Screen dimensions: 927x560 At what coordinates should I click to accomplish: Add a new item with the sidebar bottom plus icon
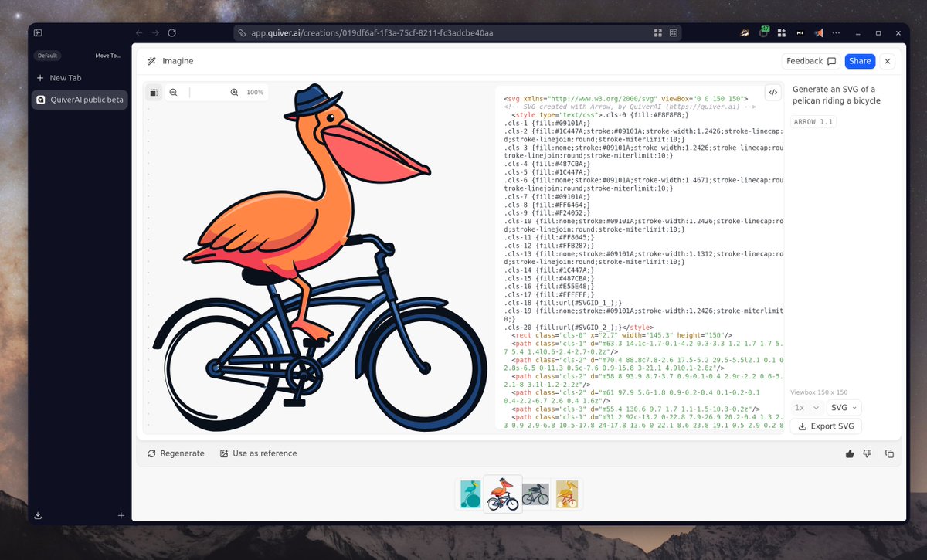tap(121, 515)
